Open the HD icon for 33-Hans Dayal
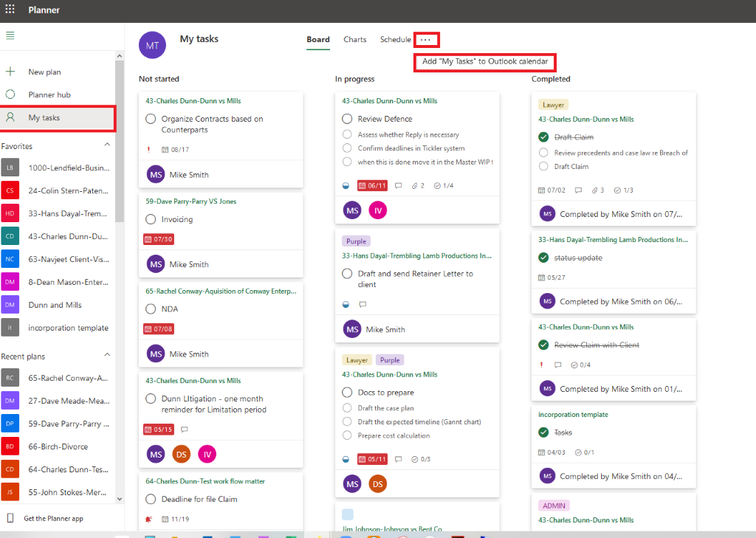Screen dimensions: 756x538 [10, 213]
